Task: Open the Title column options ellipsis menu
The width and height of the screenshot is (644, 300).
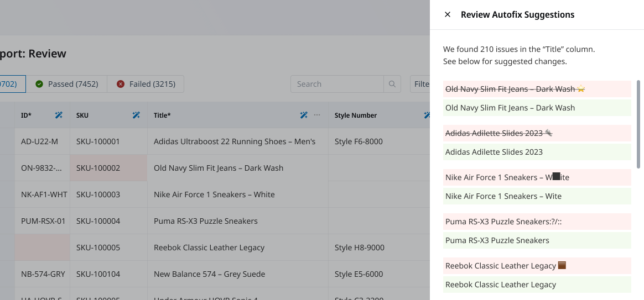Action: coord(317,115)
